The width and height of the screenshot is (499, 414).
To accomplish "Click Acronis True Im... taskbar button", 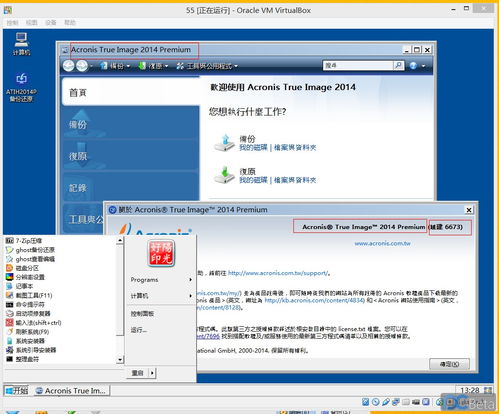I will click(72, 390).
